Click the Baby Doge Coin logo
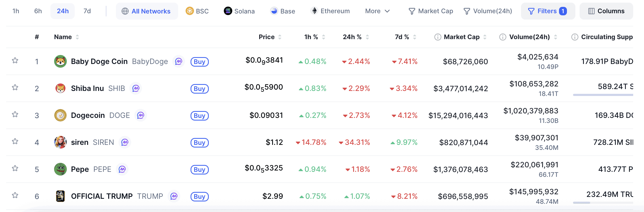 click(60, 61)
